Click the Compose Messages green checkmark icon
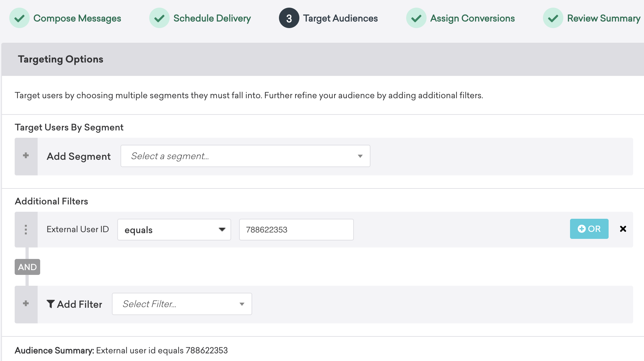The image size is (644, 361). click(19, 18)
